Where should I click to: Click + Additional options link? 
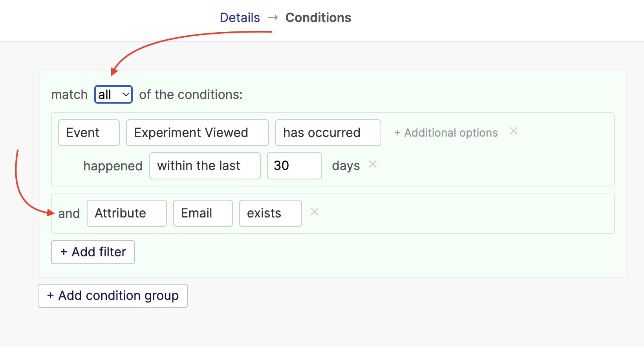(x=446, y=133)
